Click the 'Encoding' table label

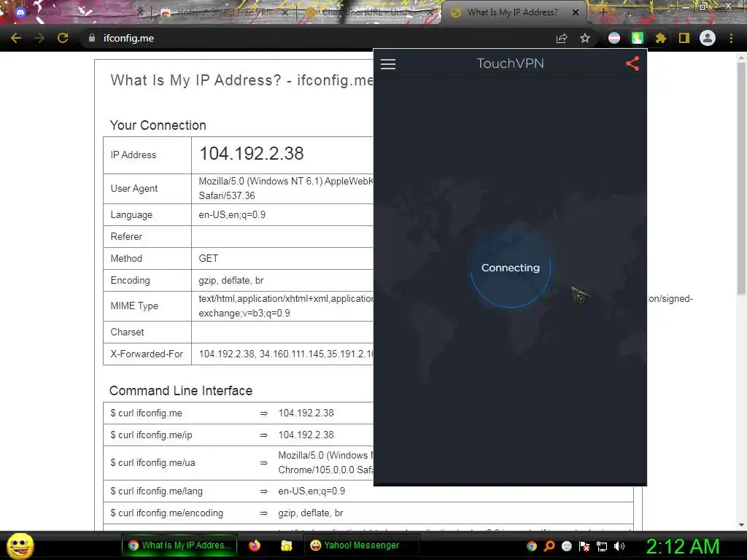[x=130, y=281]
